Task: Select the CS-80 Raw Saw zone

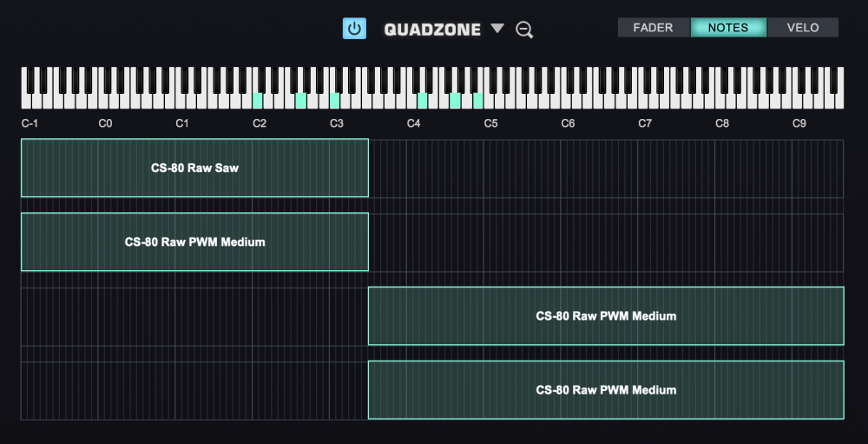Action: tap(194, 168)
